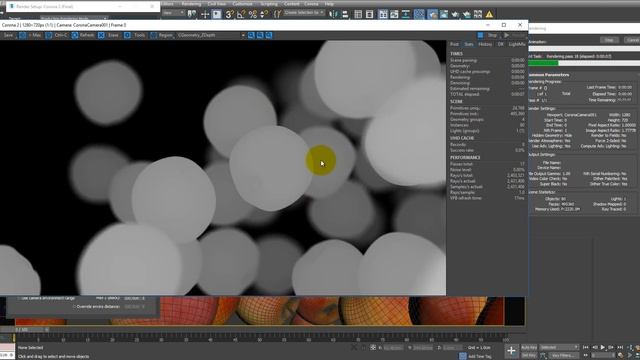Image resolution: width=640 pixels, height=360 pixels.
Task: Toggle Set Key mode
Action: point(529,356)
